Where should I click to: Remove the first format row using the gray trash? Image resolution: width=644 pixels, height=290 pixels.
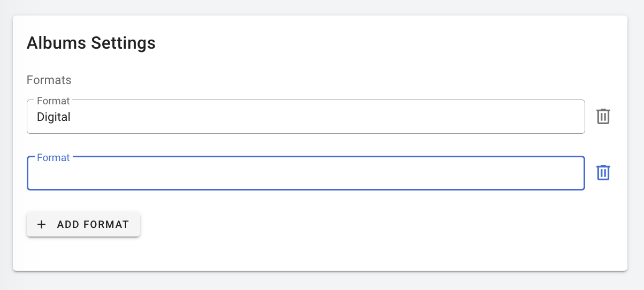click(x=603, y=117)
